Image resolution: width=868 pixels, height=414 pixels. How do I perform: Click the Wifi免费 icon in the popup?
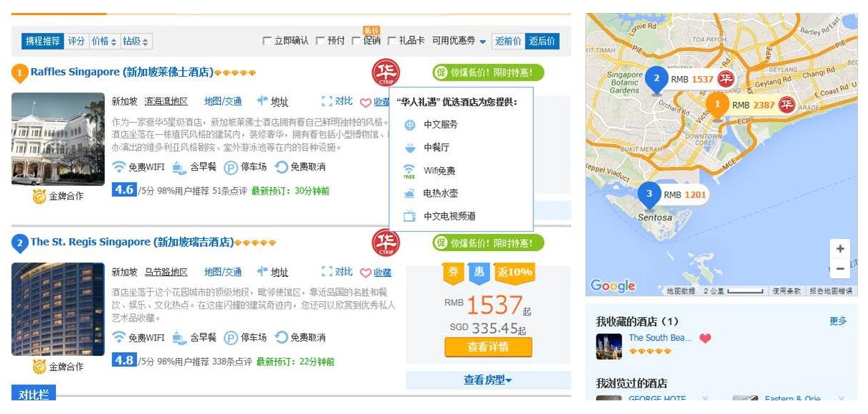tap(409, 171)
